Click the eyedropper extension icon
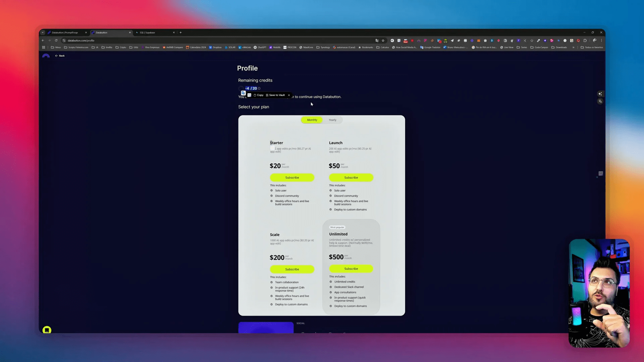Image resolution: width=644 pixels, height=362 pixels. [x=538, y=41]
